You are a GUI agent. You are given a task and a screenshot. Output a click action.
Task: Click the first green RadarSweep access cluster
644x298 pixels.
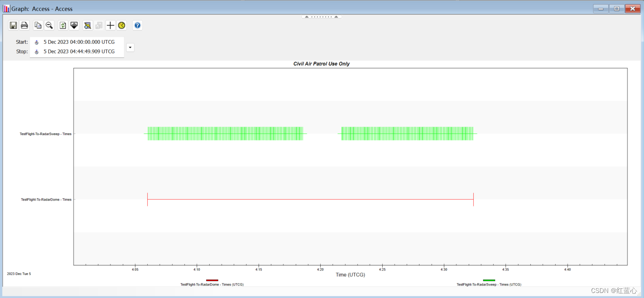(x=225, y=134)
